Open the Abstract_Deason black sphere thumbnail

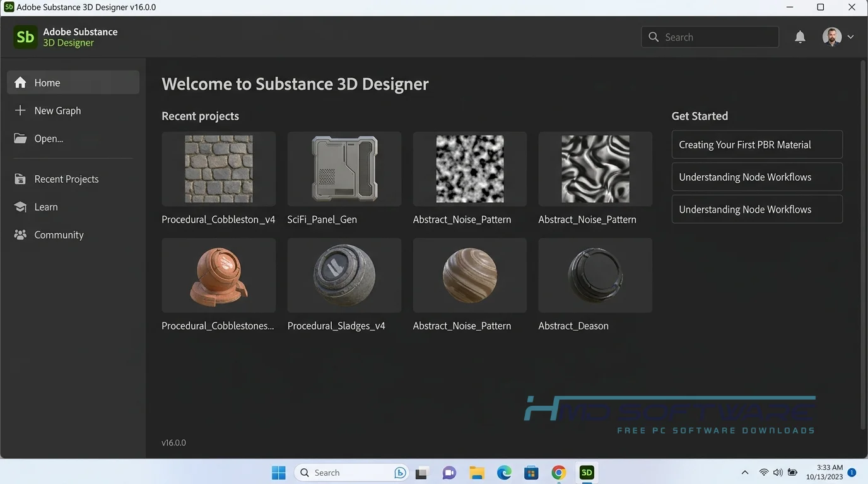[595, 275]
